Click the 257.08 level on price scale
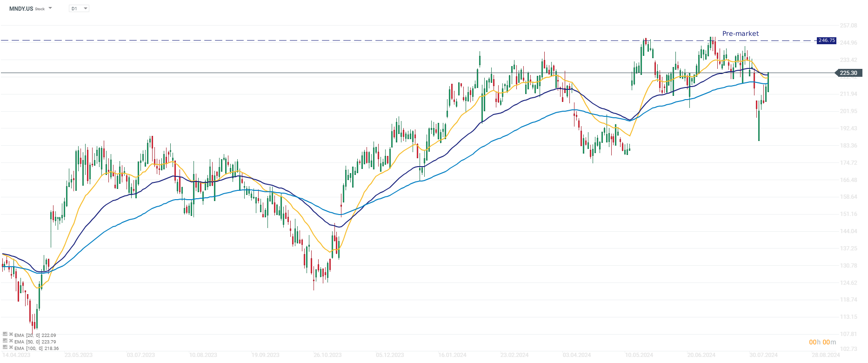 [x=848, y=26]
